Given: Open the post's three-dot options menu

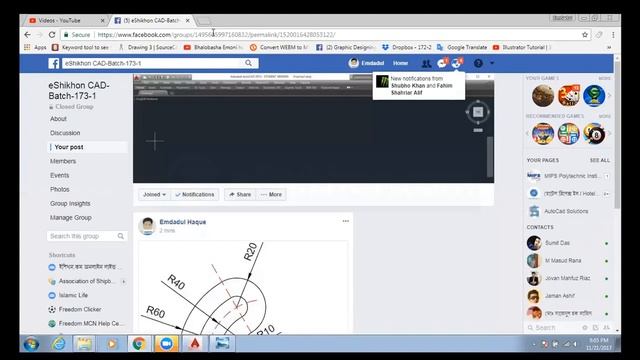Looking at the screenshot, I should click(346, 221).
